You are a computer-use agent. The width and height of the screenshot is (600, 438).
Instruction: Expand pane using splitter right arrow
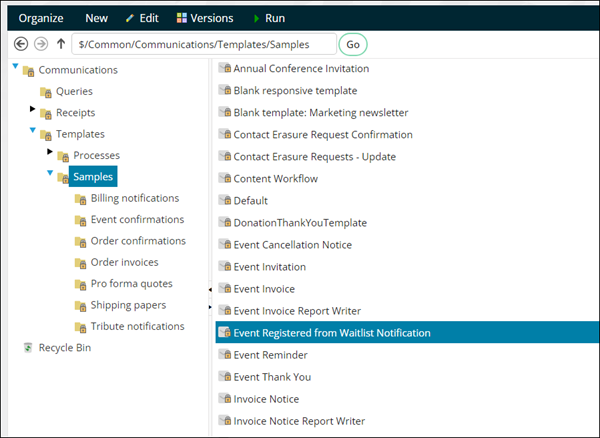pyautogui.click(x=210, y=307)
